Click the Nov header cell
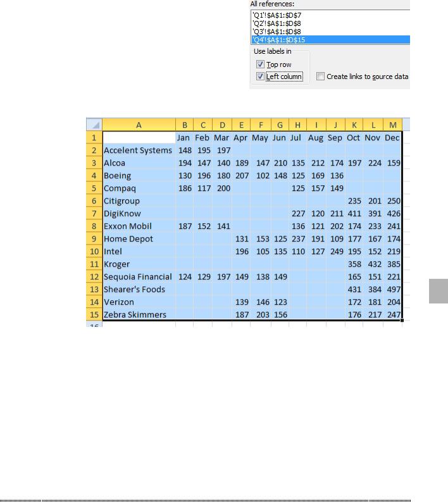 coord(373,138)
